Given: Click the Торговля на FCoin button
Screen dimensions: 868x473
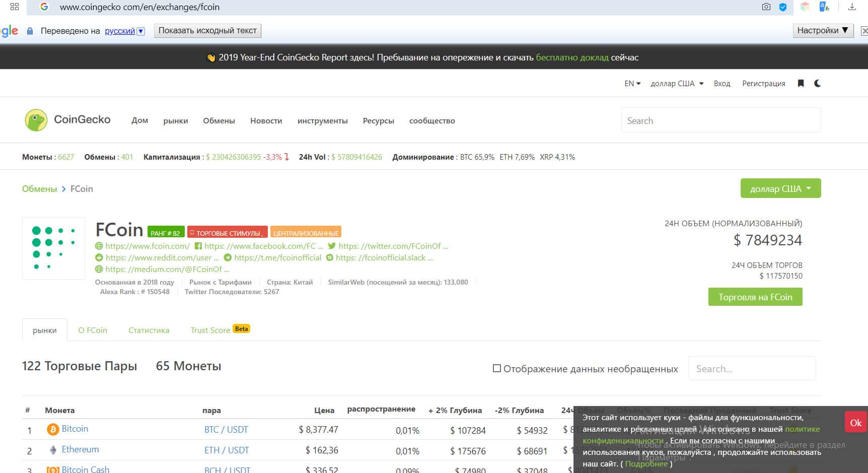Looking at the screenshot, I should [x=755, y=297].
